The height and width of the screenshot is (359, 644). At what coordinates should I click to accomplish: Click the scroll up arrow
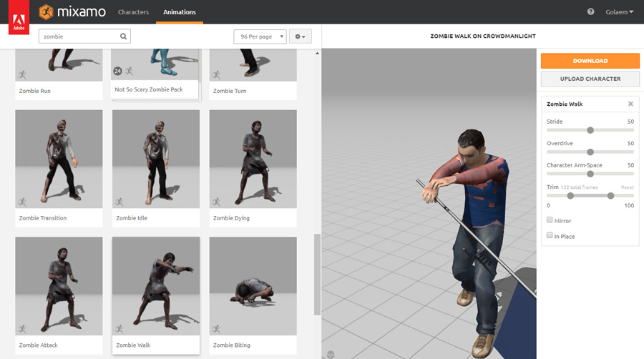click(x=317, y=54)
